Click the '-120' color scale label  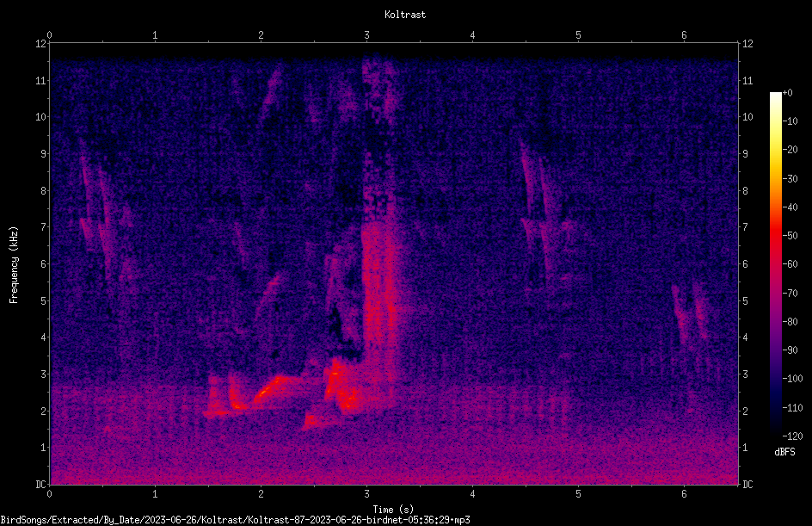click(792, 436)
